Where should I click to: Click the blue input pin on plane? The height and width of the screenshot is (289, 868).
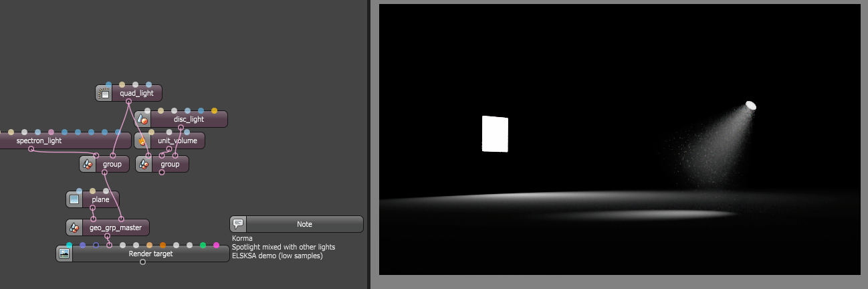click(79, 191)
